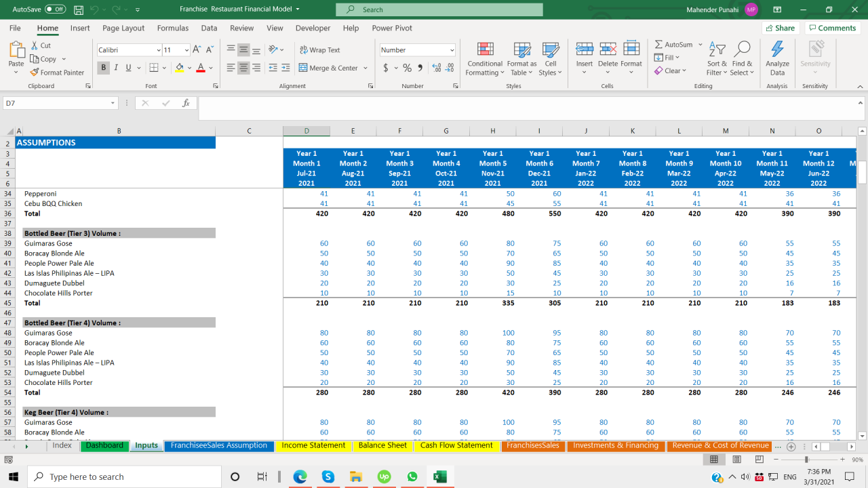This screenshot has height=488, width=868.
Task: Toggle Italic formatting
Action: click(116, 68)
